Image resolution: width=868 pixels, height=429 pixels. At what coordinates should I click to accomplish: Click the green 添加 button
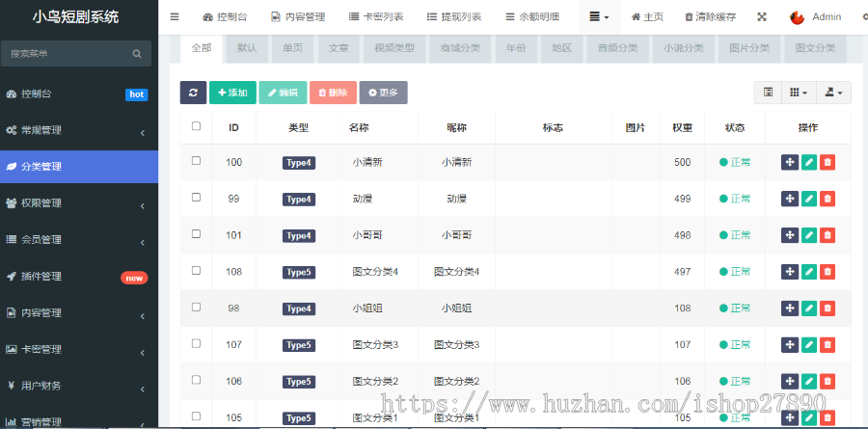tap(232, 93)
